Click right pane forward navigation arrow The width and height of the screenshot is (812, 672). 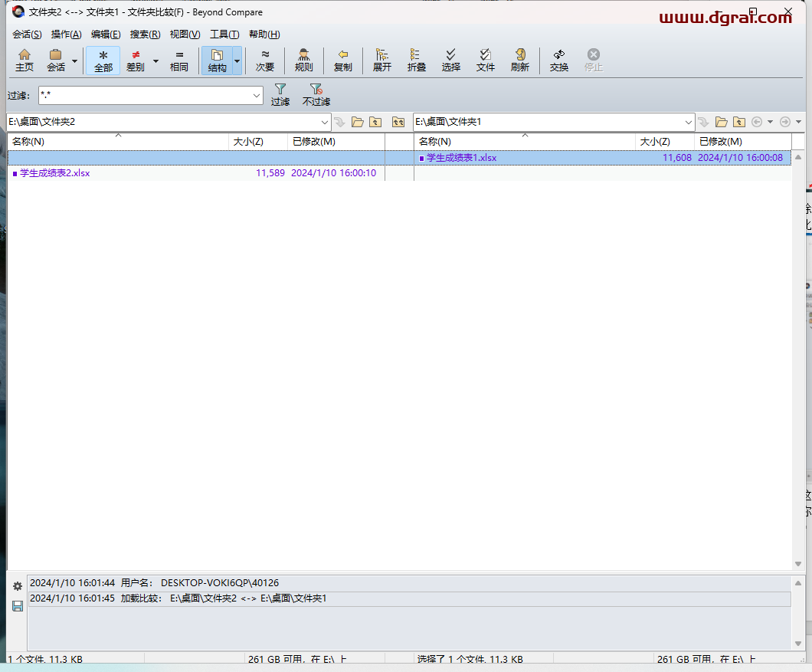tap(785, 123)
